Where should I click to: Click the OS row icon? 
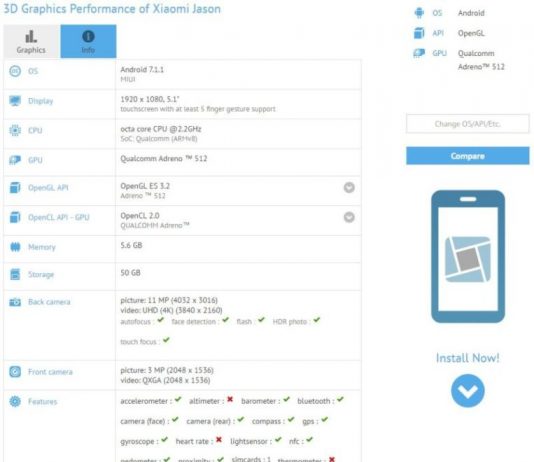pos(15,71)
